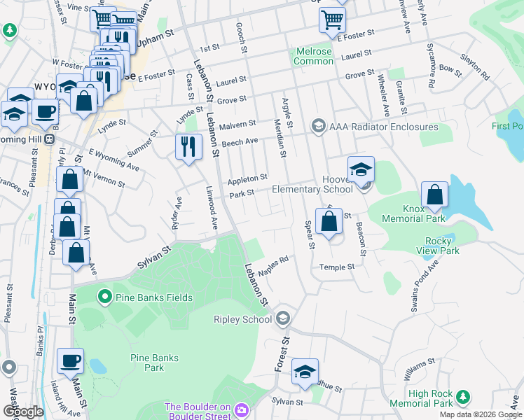Click the restaurant marker near Beech Ave
The image size is (524, 420).
coord(188,147)
